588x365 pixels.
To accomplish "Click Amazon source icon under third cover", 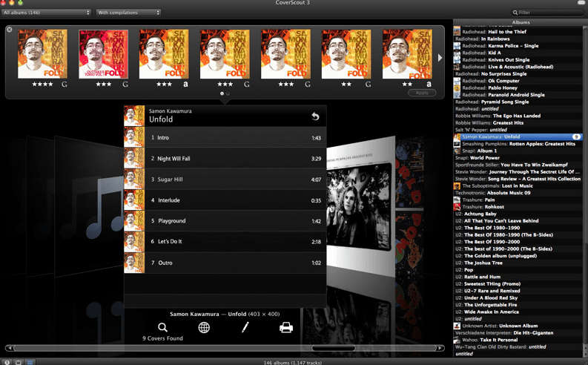I will (x=185, y=85).
